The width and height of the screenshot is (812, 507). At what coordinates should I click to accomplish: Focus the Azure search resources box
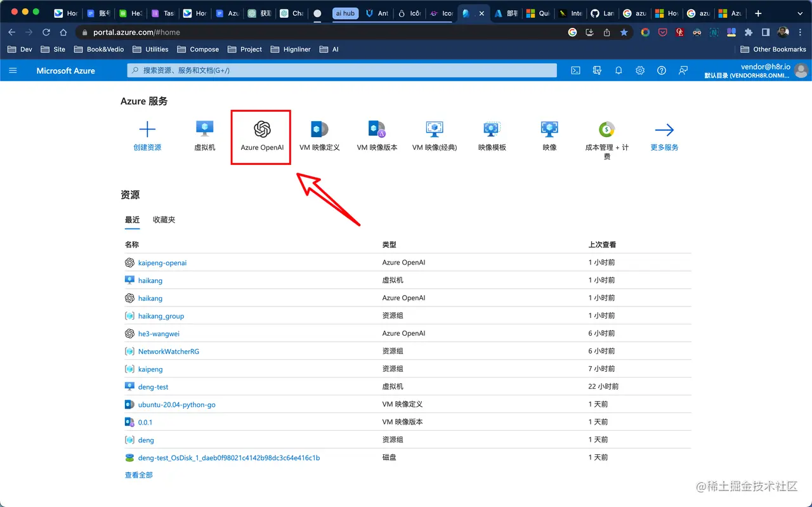342,70
